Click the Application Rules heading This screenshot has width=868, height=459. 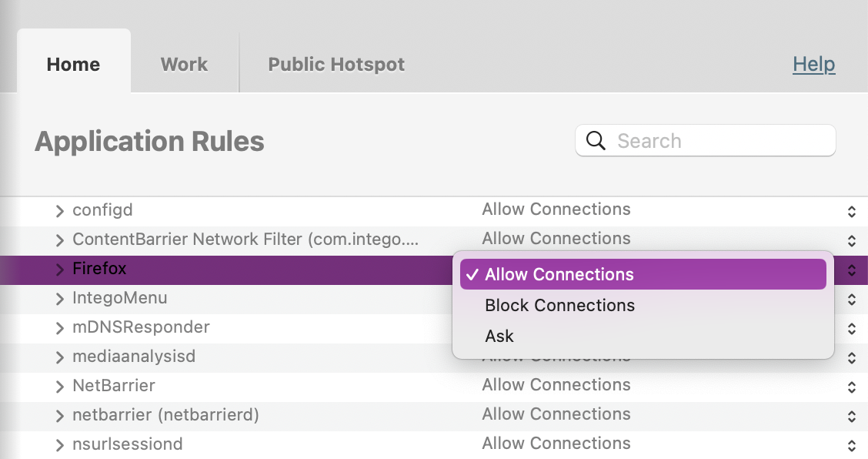(149, 142)
